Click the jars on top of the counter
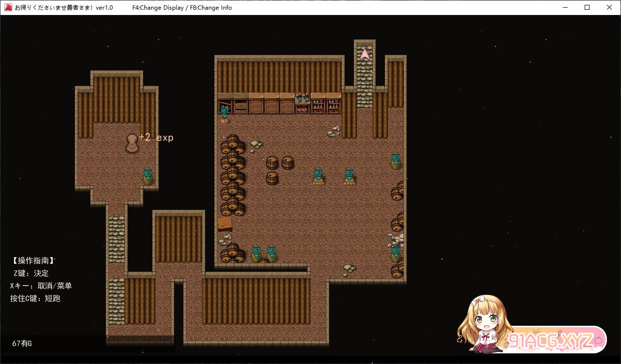 click(x=302, y=98)
